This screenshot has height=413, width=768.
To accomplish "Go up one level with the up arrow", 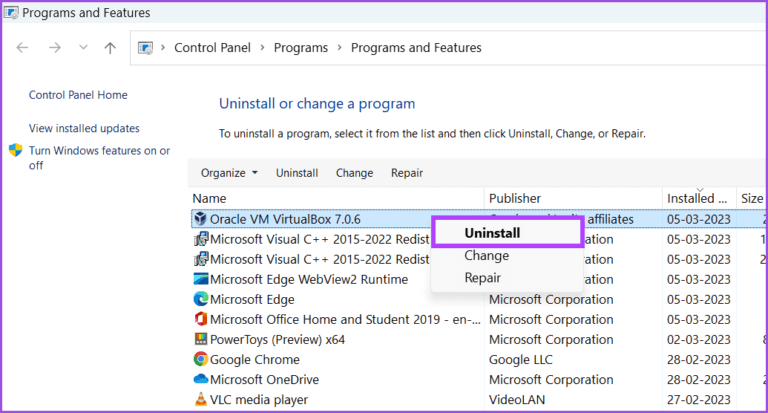I will tap(110, 48).
